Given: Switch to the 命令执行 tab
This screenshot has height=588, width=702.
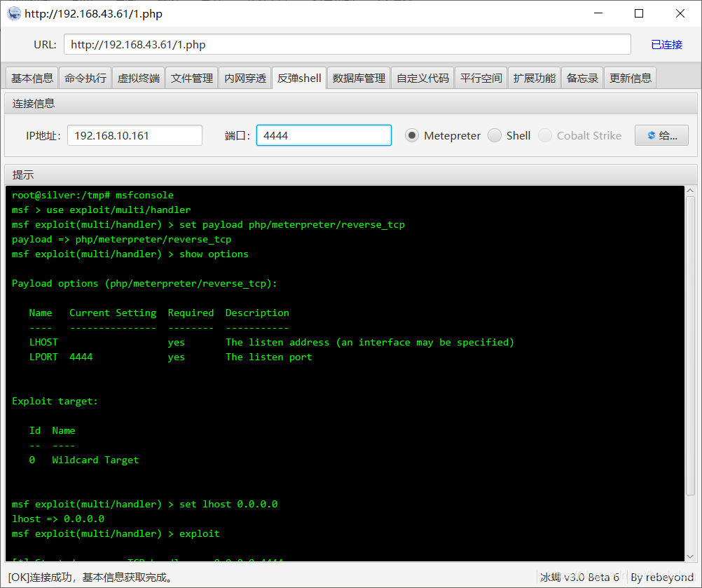Looking at the screenshot, I should pos(85,78).
